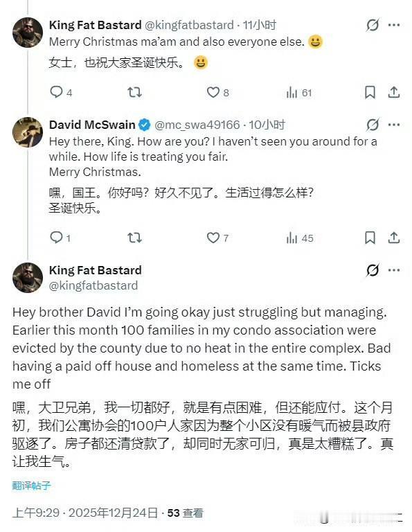Repost David McSwain's reply
412x532 pixels.
[134, 238]
